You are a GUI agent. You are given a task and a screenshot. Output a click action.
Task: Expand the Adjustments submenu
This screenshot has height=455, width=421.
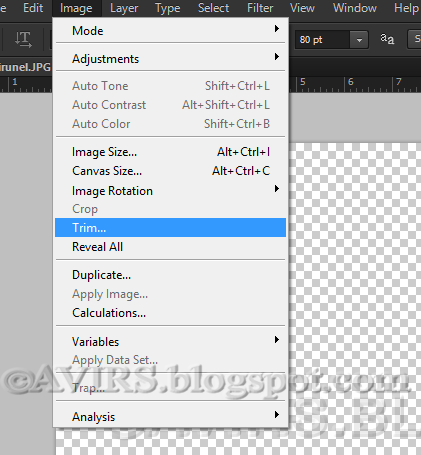(x=170, y=59)
